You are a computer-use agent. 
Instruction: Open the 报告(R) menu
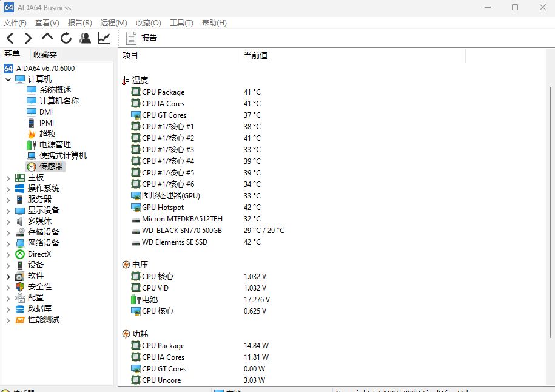point(80,22)
